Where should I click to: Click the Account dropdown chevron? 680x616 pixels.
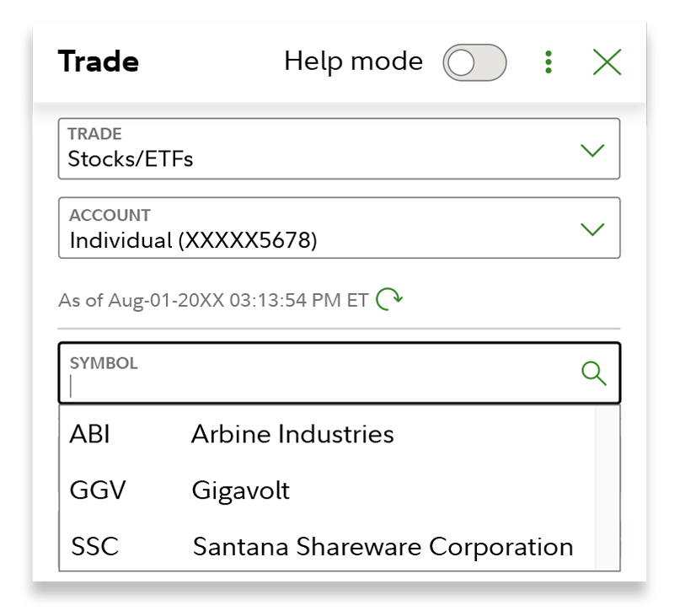click(x=593, y=227)
